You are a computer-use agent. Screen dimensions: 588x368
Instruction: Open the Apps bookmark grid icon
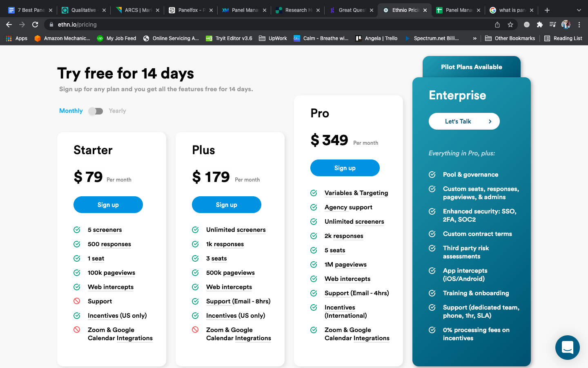point(9,38)
